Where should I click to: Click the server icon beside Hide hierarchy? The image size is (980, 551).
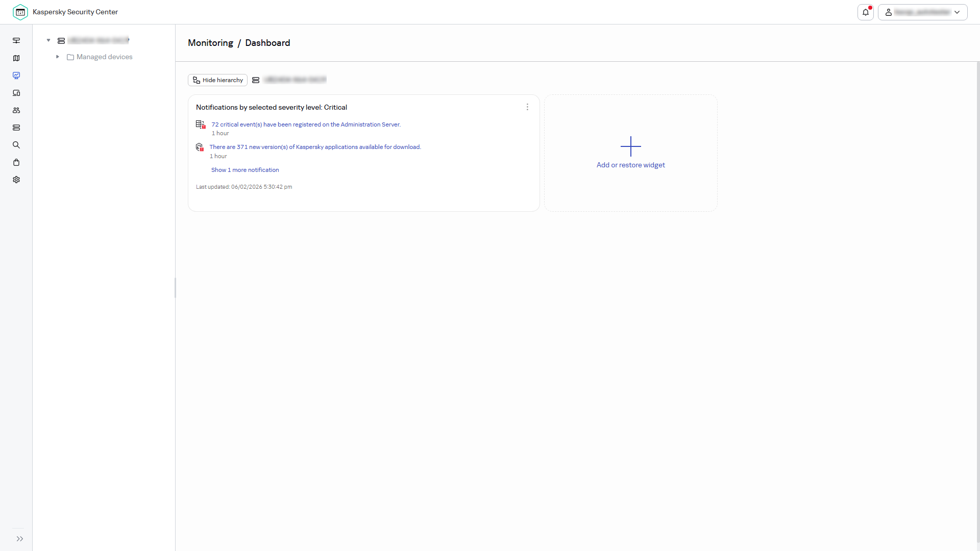[x=256, y=80]
